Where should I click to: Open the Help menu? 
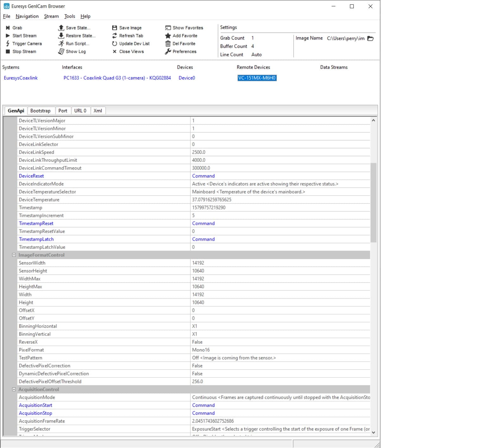85,16
